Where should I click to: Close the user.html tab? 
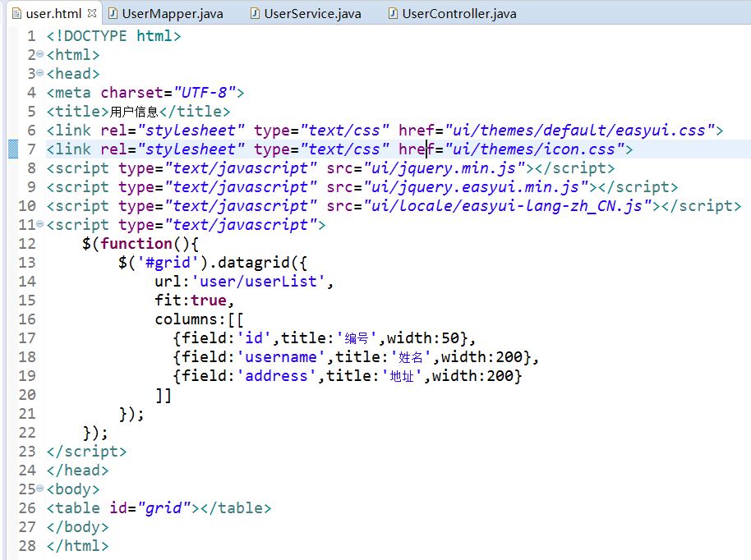92,13
